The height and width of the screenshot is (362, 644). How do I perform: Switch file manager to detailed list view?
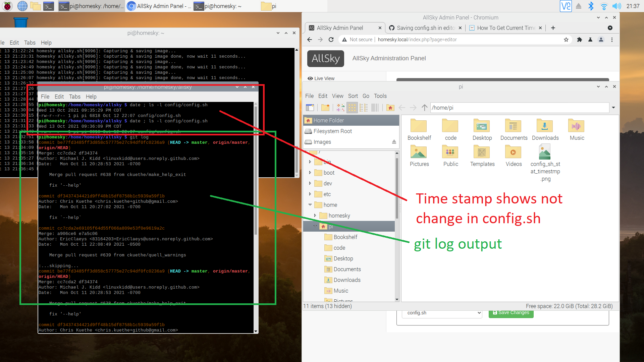point(375,108)
